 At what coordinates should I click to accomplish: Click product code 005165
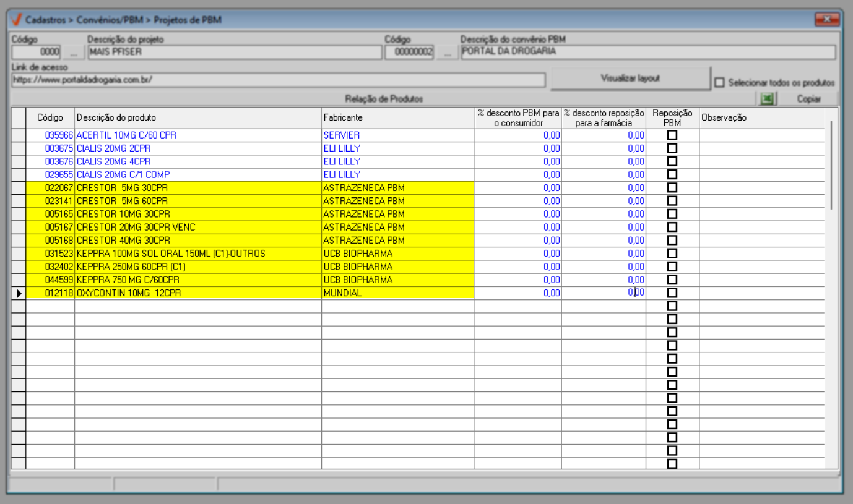[x=59, y=214]
